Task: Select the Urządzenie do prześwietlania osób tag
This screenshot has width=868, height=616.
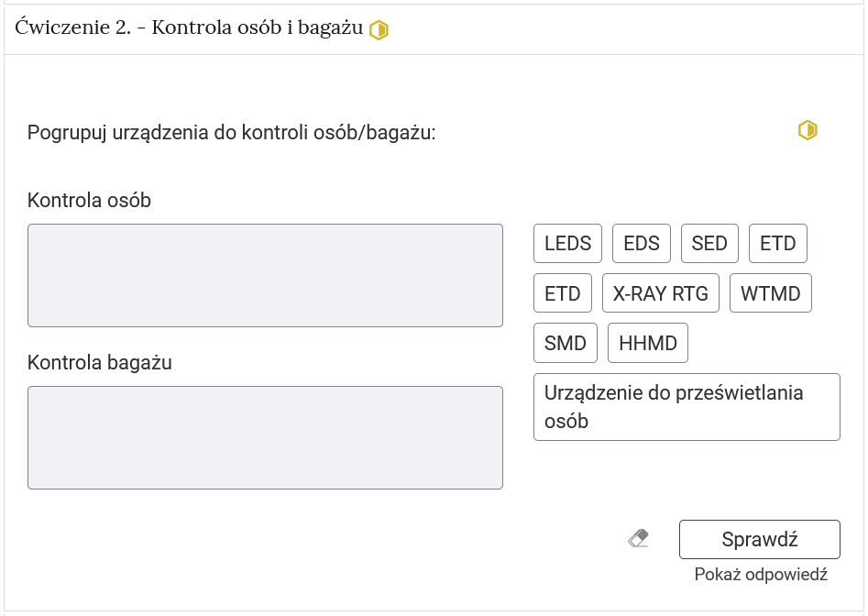Action: [x=687, y=406]
